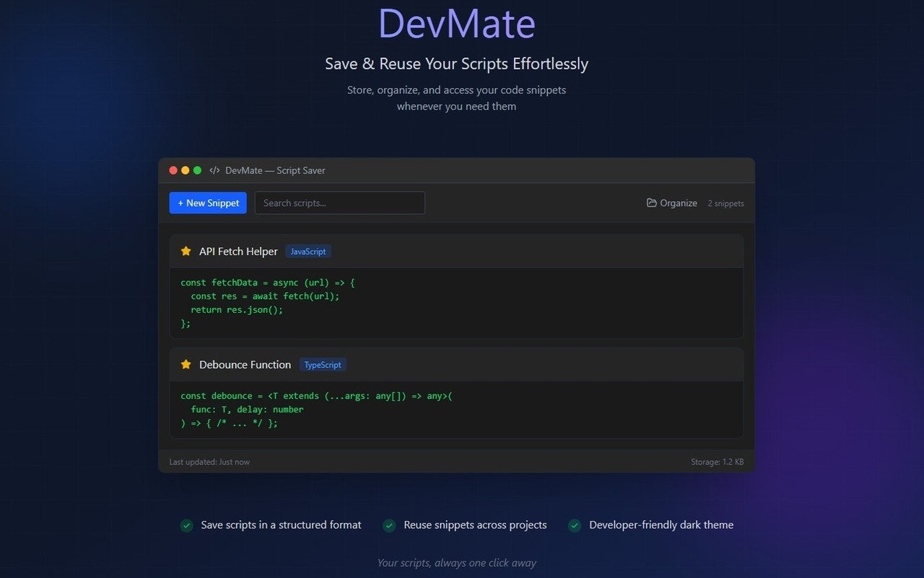Select the TypeScript language badge
924x578 pixels.
[323, 364]
